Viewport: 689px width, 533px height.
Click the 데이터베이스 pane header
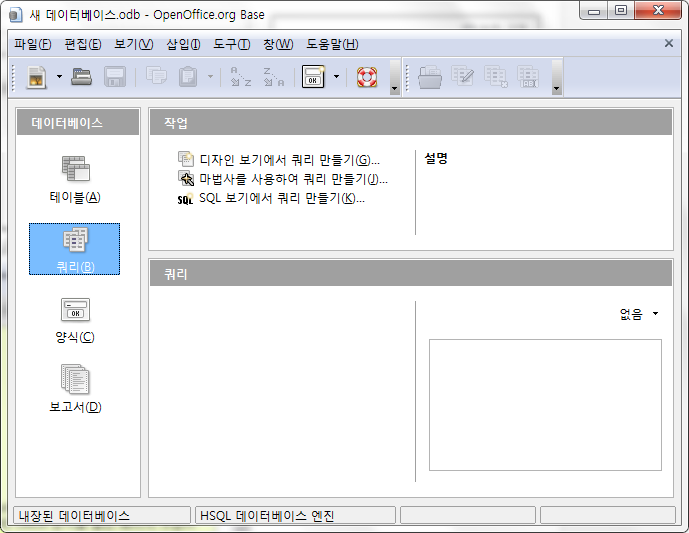[78, 123]
